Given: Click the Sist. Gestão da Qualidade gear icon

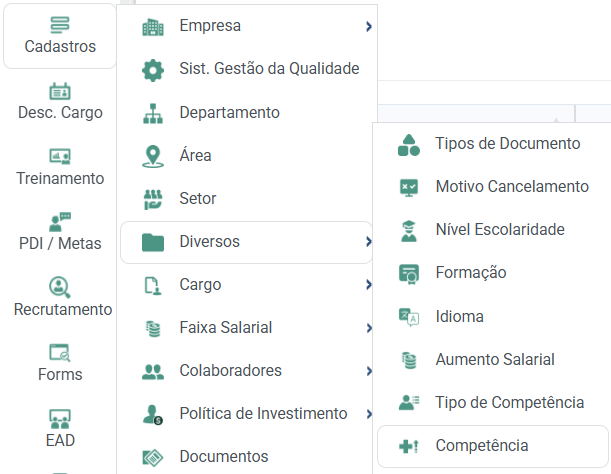Looking at the screenshot, I should point(153,70).
